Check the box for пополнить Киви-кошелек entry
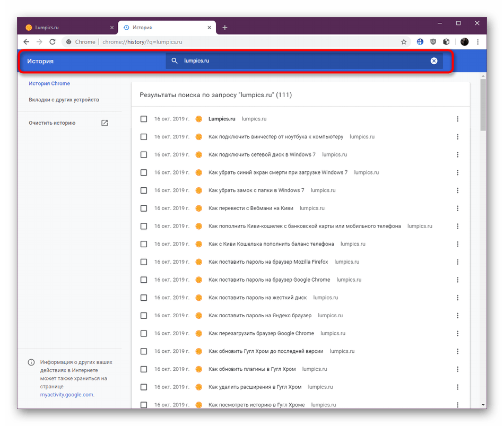504x426 pixels. (144, 227)
